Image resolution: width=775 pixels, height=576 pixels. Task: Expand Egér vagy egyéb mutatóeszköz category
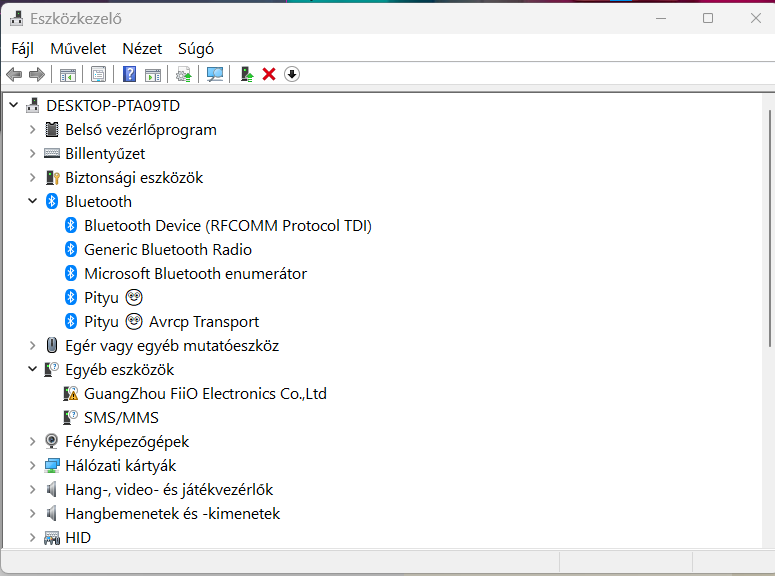[33, 345]
